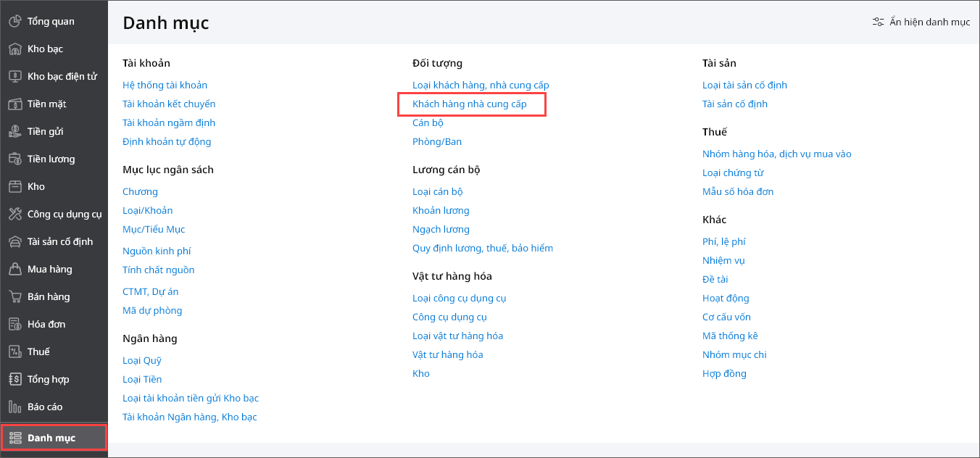This screenshot has height=458, width=980.
Task: Click the Mua hàng shopping bag icon
Action: click(x=14, y=270)
